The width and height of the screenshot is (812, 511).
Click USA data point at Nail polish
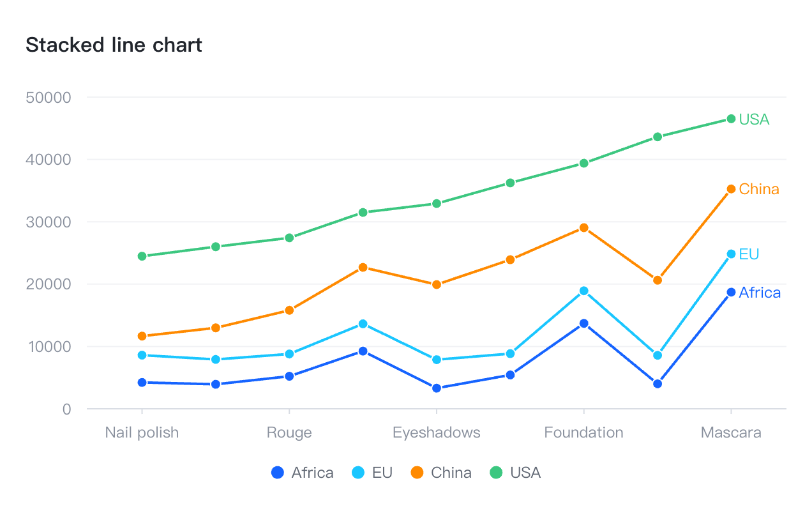(142, 256)
